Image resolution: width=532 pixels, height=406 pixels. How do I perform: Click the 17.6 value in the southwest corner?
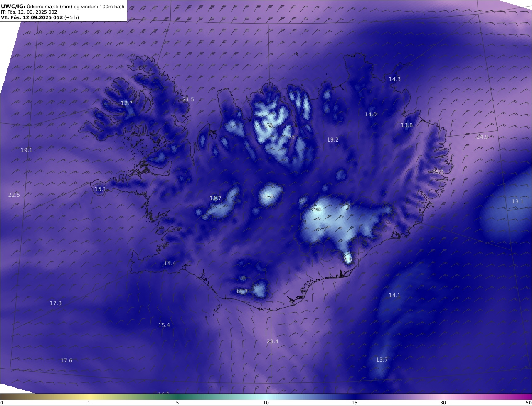66,360
